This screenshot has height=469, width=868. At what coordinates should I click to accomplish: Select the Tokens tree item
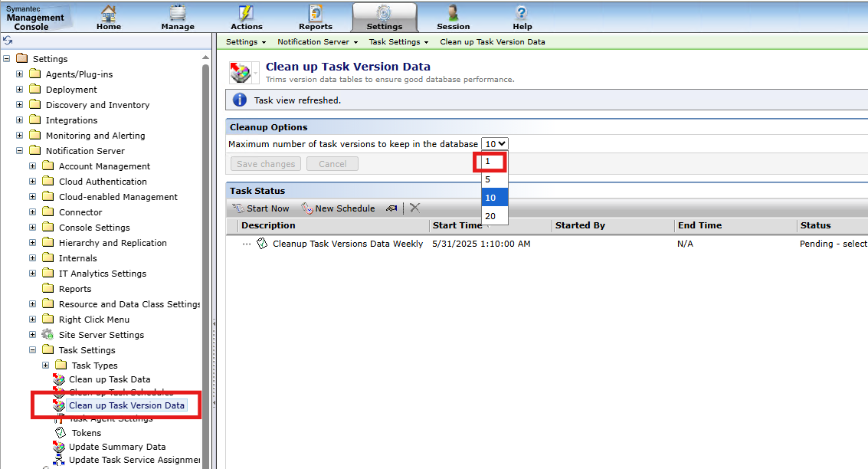pos(87,433)
